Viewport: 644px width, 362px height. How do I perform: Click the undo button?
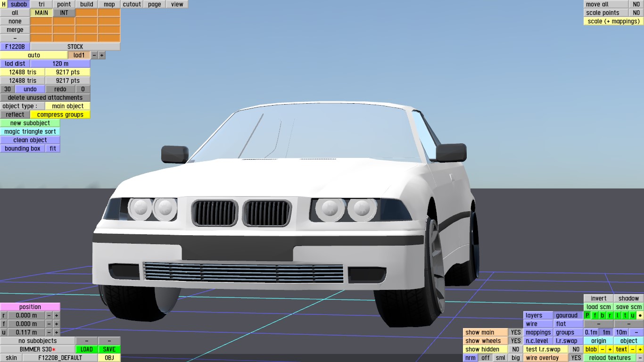(30, 89)
